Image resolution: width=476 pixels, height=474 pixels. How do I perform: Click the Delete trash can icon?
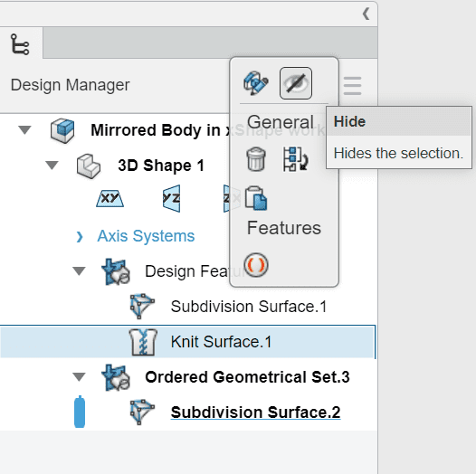click(256, 159)
